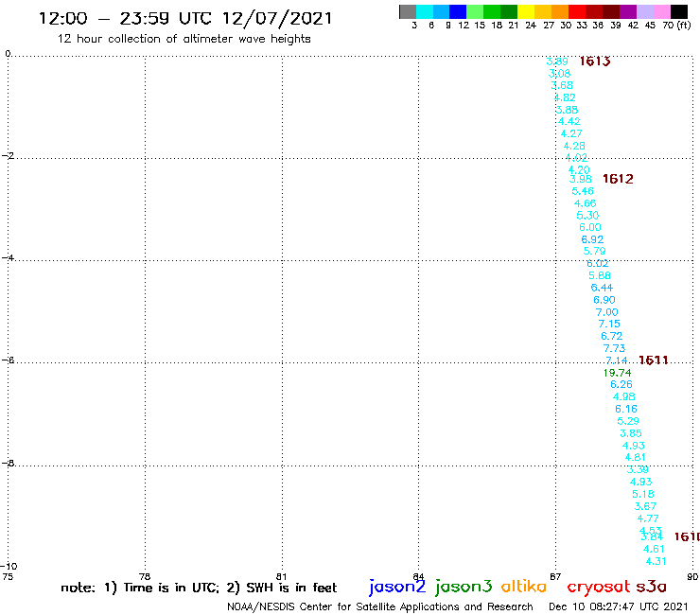Click subtitle '12 hour collection of altimeter wave heights'
This screenshot has height=615, width=700.
click(184, 39)
